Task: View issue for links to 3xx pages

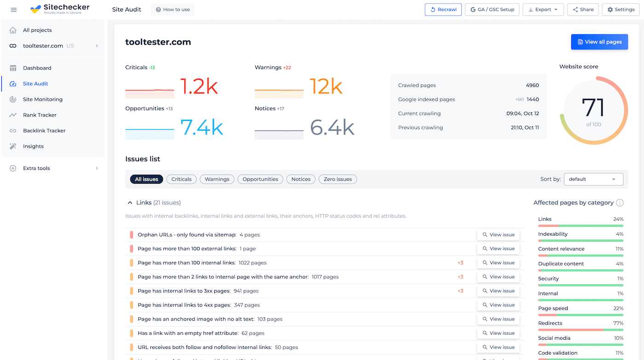Action: click(498, 291)
